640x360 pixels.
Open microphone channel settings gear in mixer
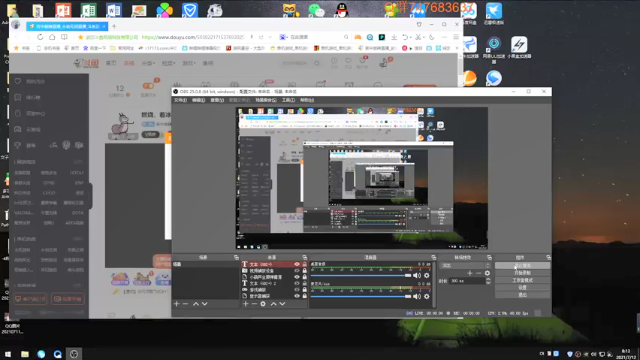click(427, 296)
